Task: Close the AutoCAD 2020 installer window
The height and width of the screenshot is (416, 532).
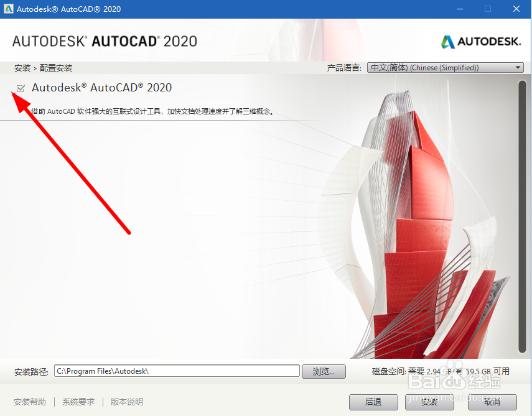Action: coord(516,9)
